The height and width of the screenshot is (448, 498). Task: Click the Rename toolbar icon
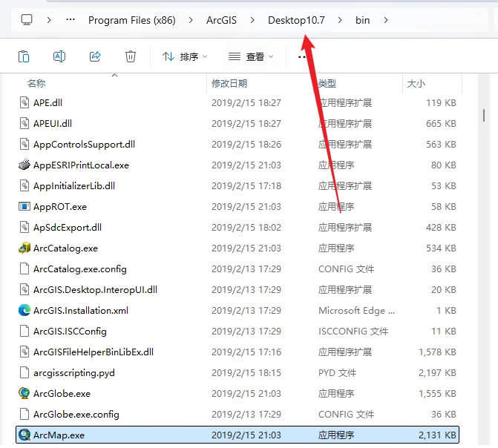(59, 56)
